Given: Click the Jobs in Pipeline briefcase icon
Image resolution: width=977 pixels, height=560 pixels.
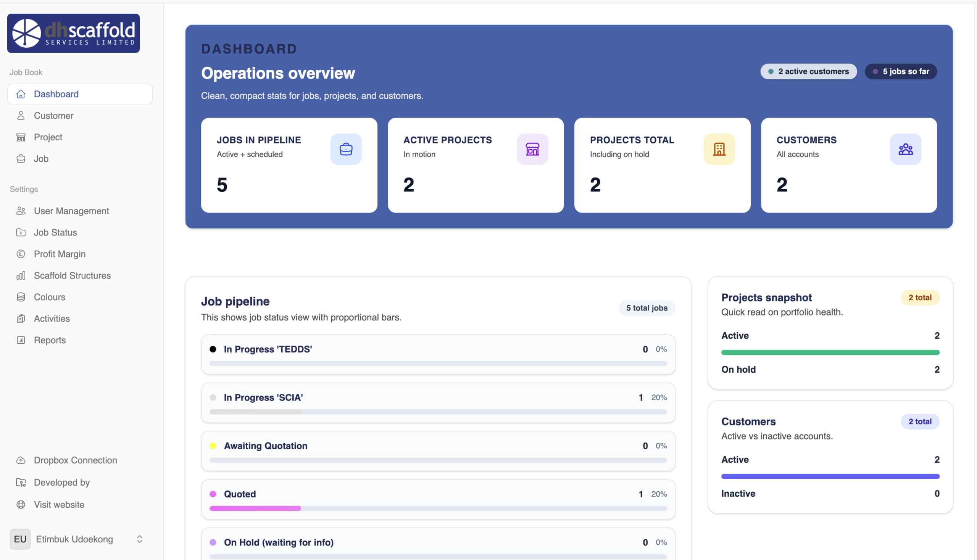Looking at the screenshot, I should coord(346,149).
